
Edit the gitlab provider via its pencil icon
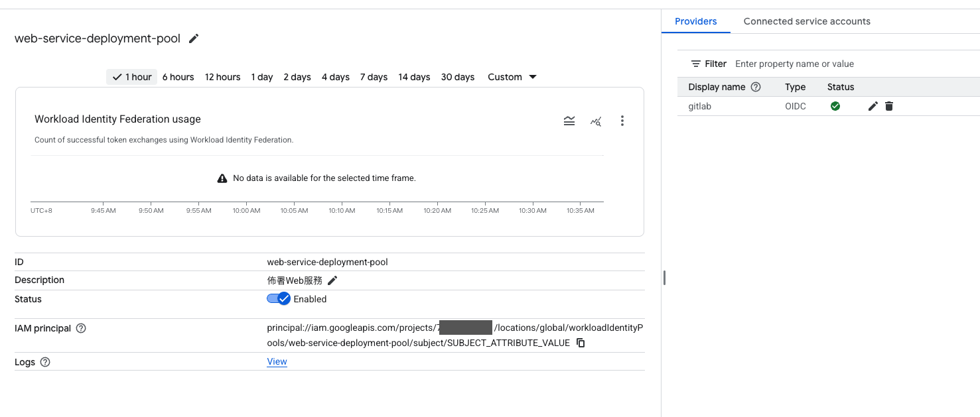click(873, 106)
